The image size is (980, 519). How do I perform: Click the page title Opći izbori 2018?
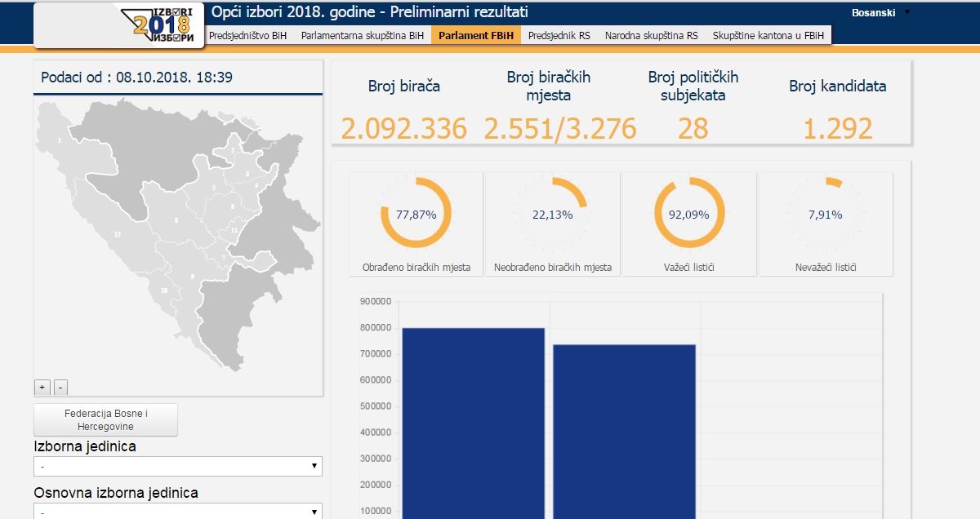370,12
